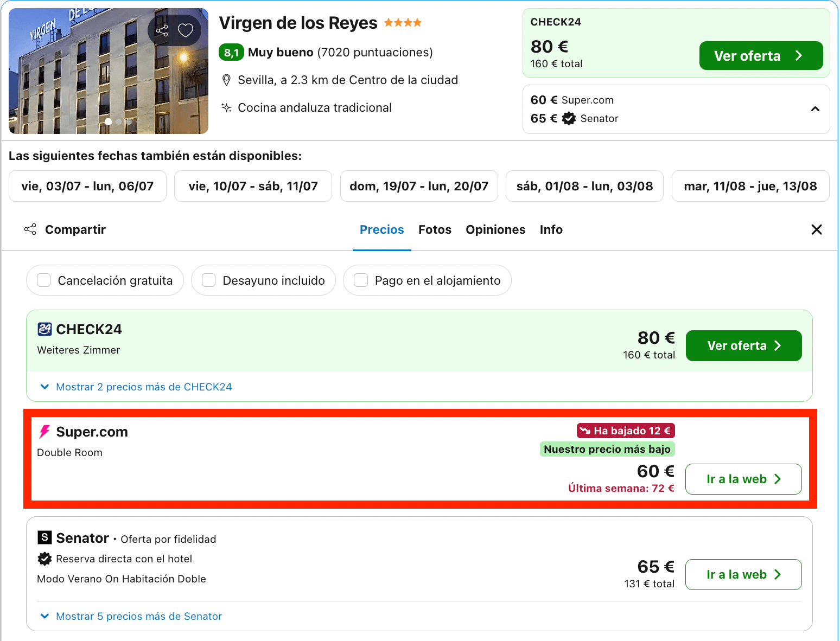Image resolution: width=840 pixels, height=641 pixels.
Task: Click the Virgen de los Reyes hotel title
Action: pyautogui.click(x=298, y=23)
